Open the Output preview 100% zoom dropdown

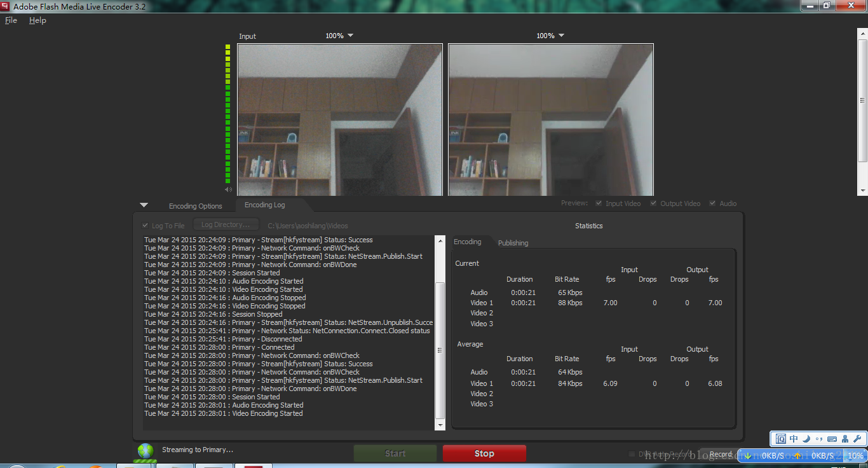550,36
